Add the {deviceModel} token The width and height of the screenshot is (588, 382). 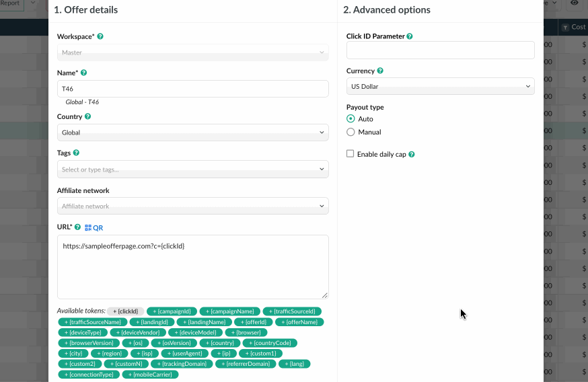tap(195, 332)
